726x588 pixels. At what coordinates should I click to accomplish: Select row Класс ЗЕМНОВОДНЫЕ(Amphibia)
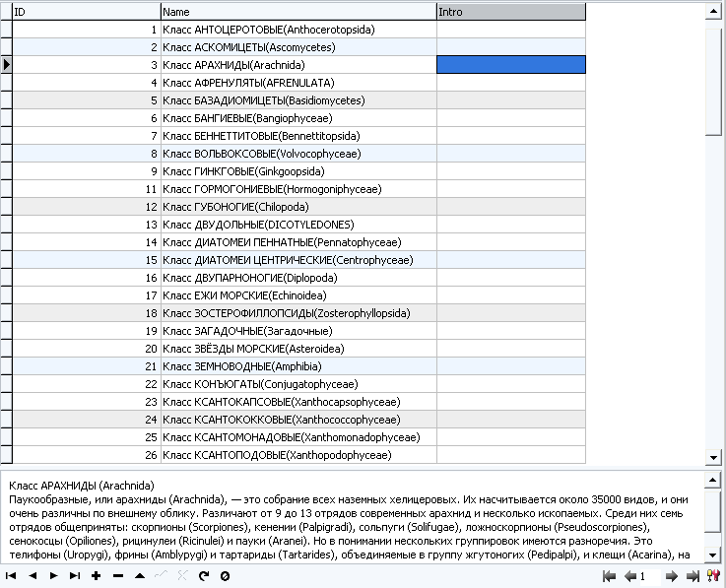coord(298,366)
